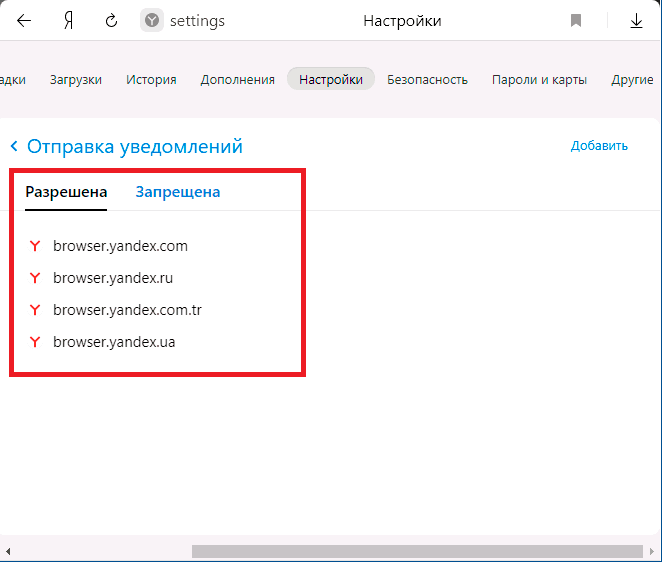
Task: Bookmark this page with the bookmark icon
Action: pos(576,20)
